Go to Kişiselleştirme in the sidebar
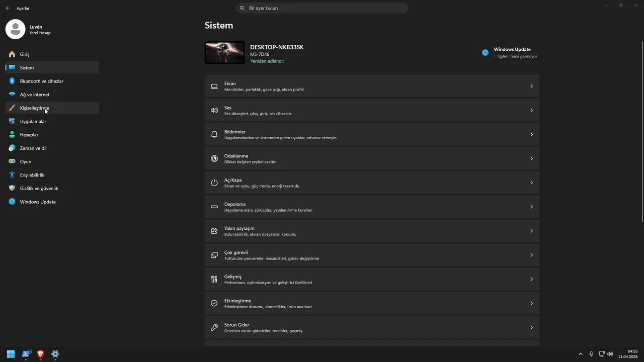The height and width of the screenshot is (362, 644). [34, 108]
